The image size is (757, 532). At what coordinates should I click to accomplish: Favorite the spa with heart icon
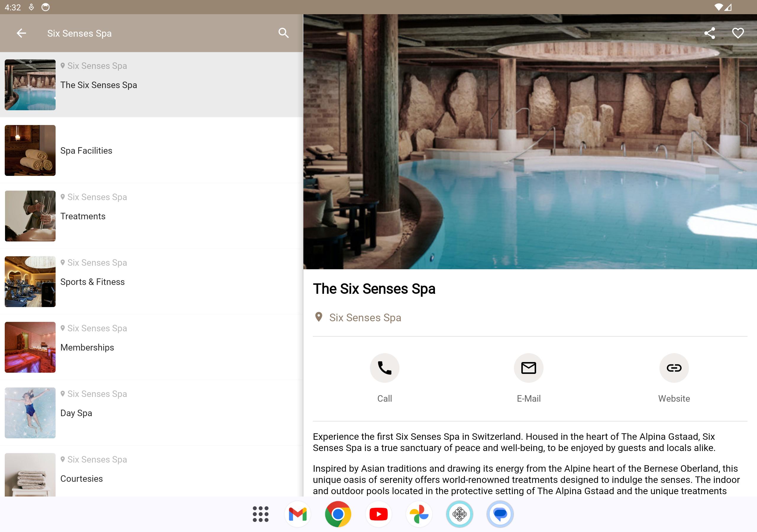click(738, 33)
